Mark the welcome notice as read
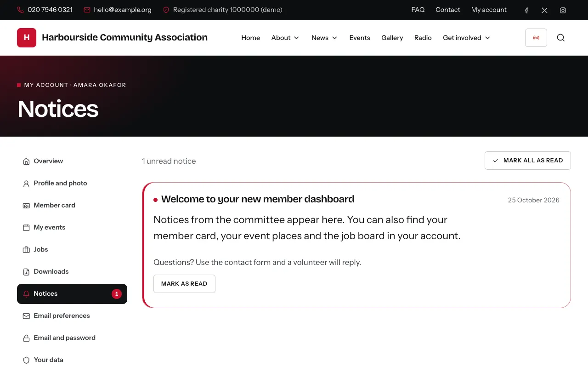The height and width of the screenshot is (368, 588). pyautogui.click(x=184, y=284)
